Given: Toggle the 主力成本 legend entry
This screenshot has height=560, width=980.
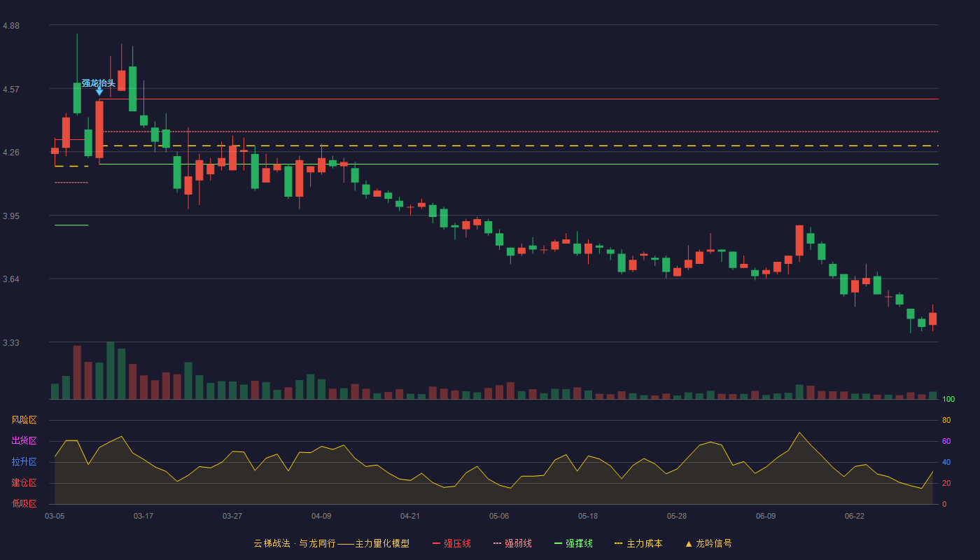Looking at the screenshot, I should [x=638, y=543].
